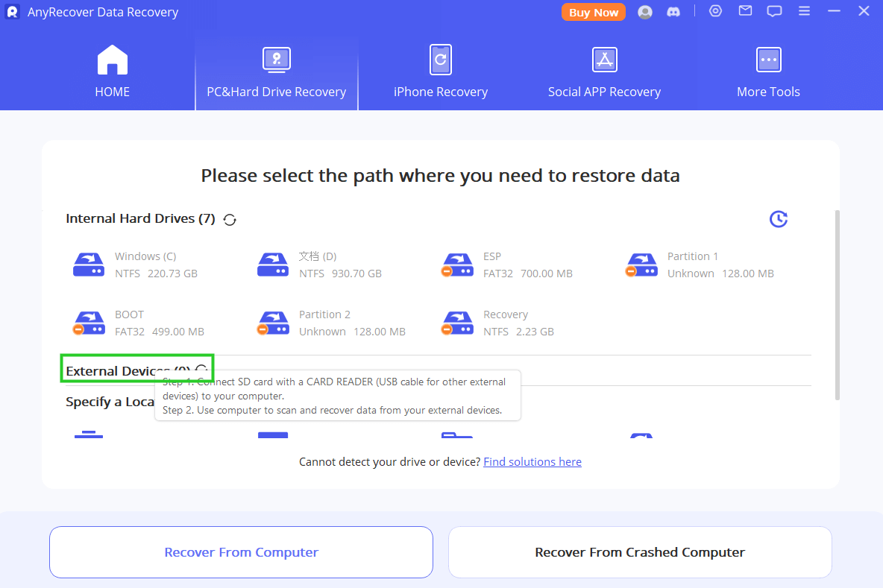Click Recover From Crashed Computer
883x588 pixels.
pyautogui.click(x=639, y=552)
